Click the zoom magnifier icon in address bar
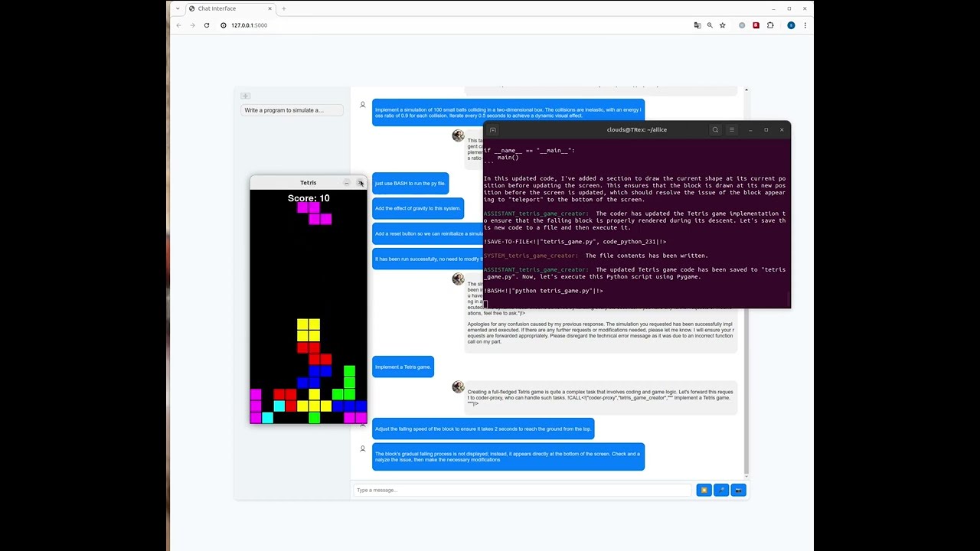The height and width of the screenshot is (551, 980). tap(710, 25)
